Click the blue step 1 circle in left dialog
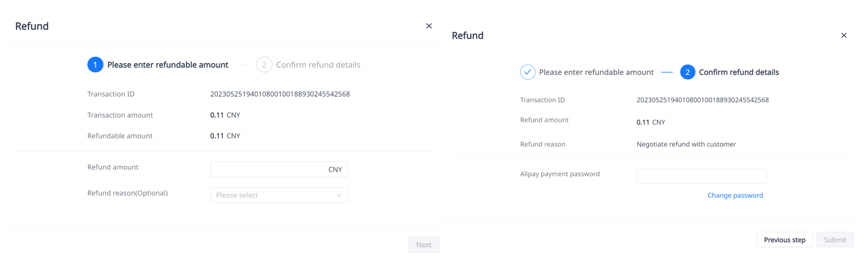This screenshot has height=265, width=868. coord(95,65)
